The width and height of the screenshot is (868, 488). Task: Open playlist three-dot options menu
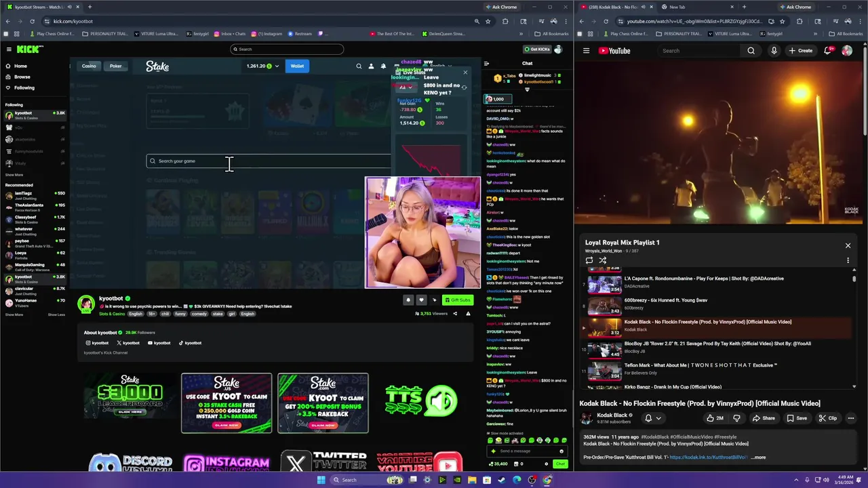tap(848, 260)
